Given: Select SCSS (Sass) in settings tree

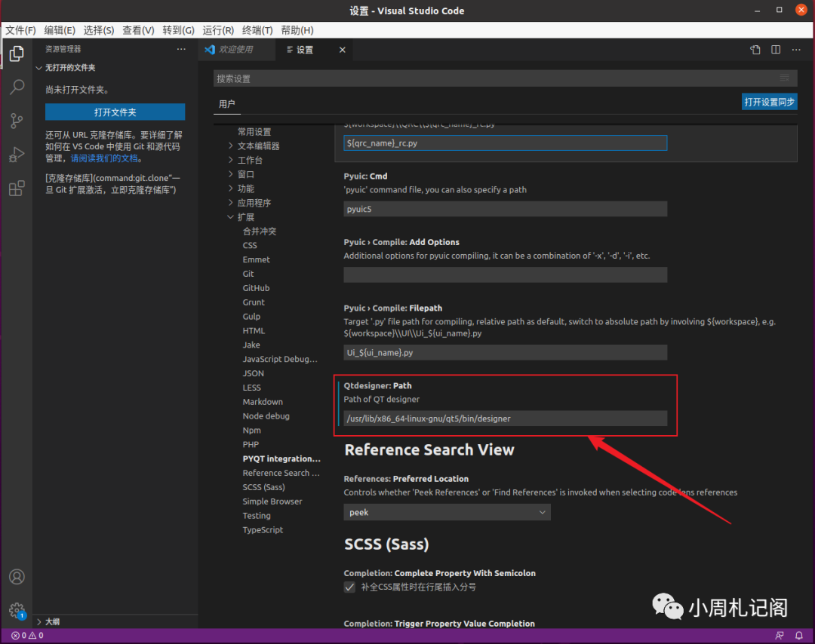Looking at the screenshot, I should point(263,487).
